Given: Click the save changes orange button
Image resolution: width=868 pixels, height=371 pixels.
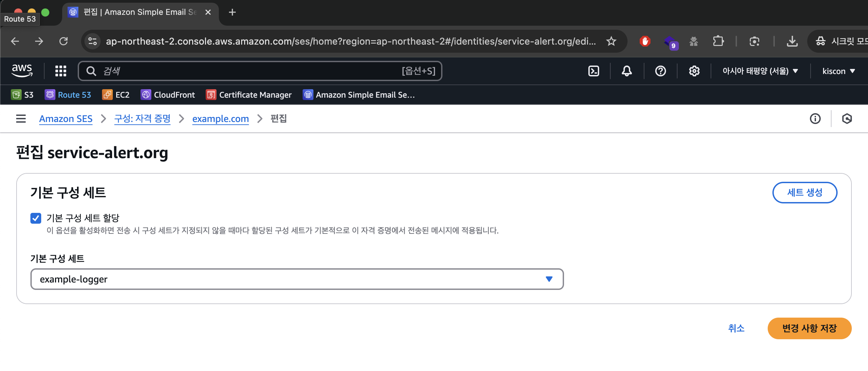Looking at the screenshot, I should point(809,328).
